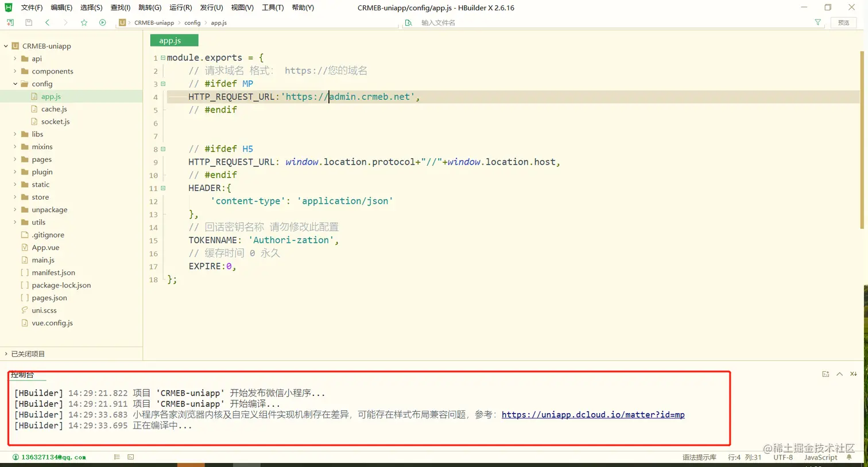The width and height of the screenshot is (868, 467).
Task: Collapse the config folder
Action: 15,84
